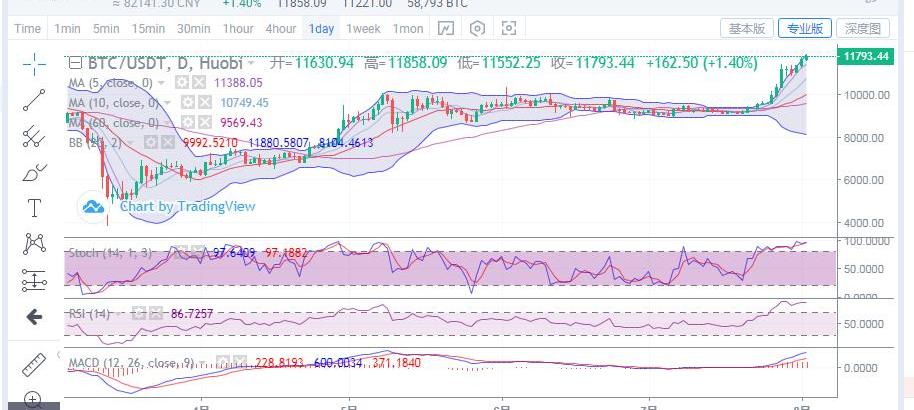Open the indicators chart icon in top toolbar

(446, 28)
